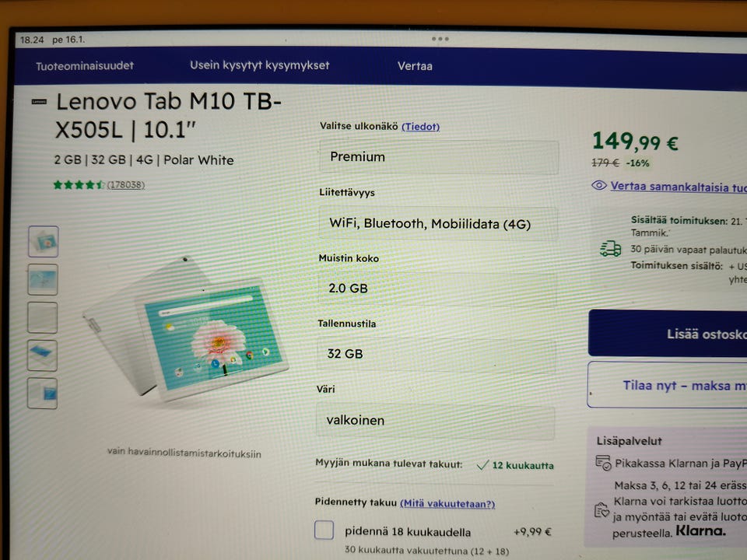Select the first product image thumbnail
This screenshot has height=560, width=747.
coord(44,241)
